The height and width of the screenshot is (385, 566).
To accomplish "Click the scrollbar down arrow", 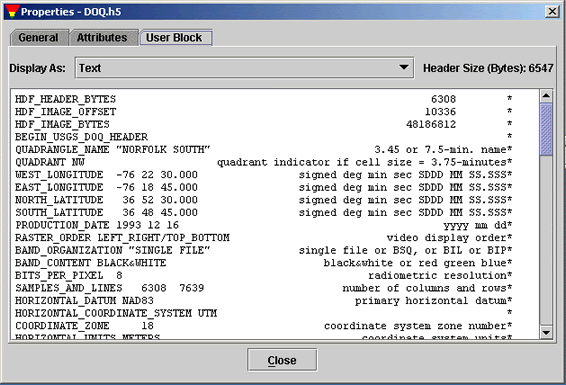I will (x=546, y=332).
